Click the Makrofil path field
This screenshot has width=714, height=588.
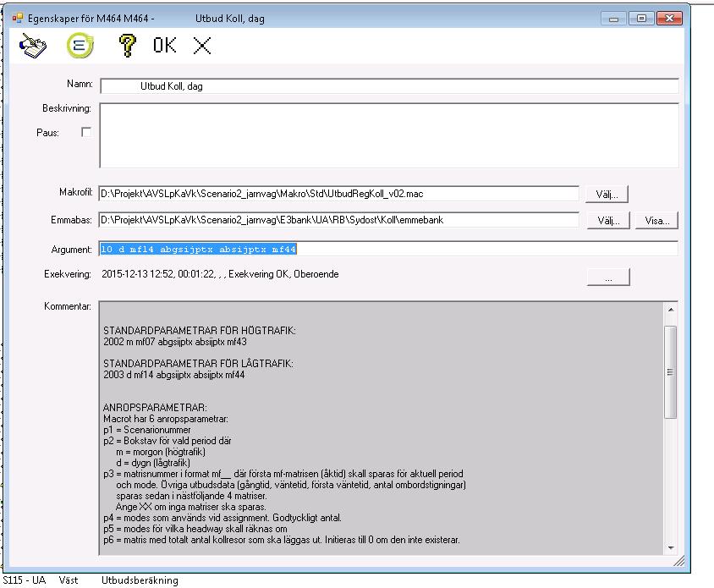338,194
